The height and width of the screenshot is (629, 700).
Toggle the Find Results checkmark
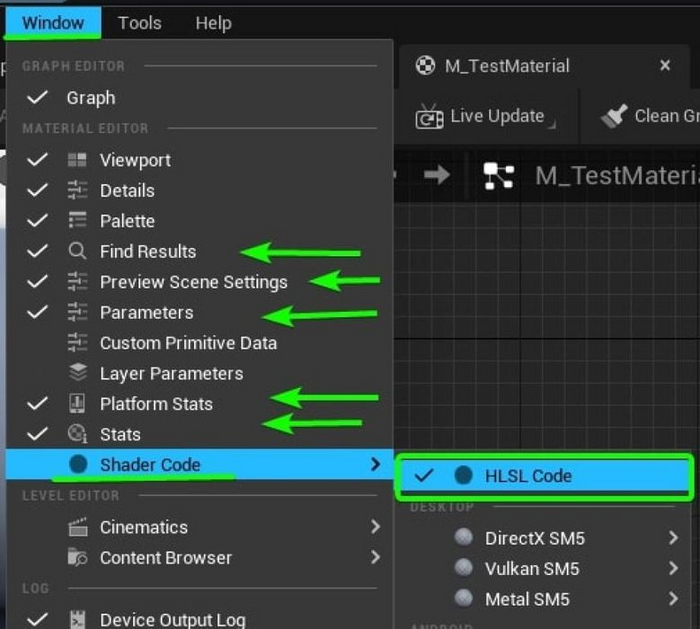coord(38,251)
